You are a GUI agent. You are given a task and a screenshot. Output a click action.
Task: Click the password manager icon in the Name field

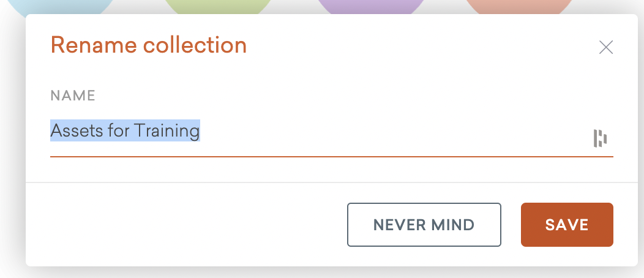[x=600, y=138]
